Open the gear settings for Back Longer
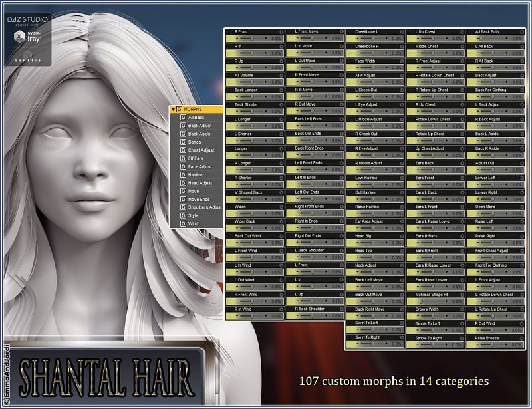 (x=281, y=90)
